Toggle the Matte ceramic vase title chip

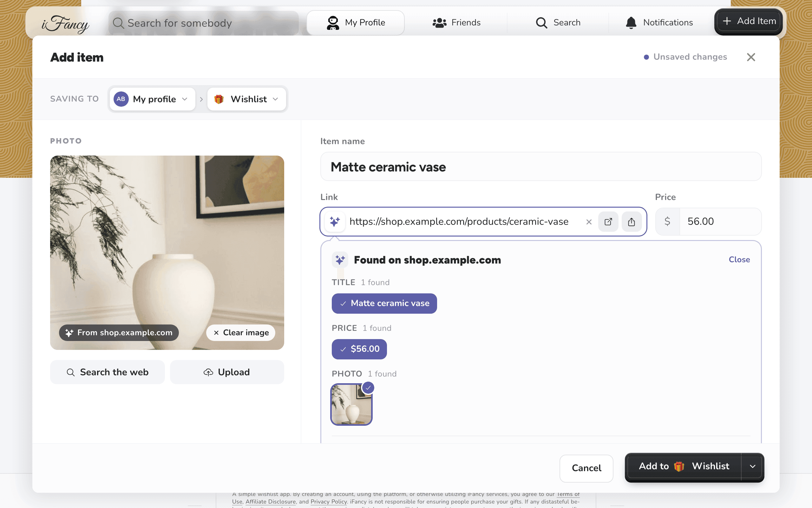tap(384, 304)
